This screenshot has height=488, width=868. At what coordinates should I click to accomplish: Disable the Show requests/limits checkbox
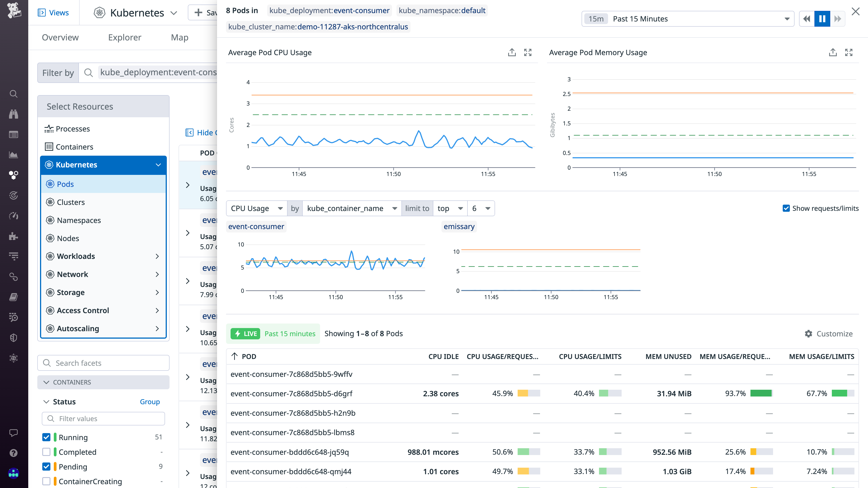coord(786,208)
